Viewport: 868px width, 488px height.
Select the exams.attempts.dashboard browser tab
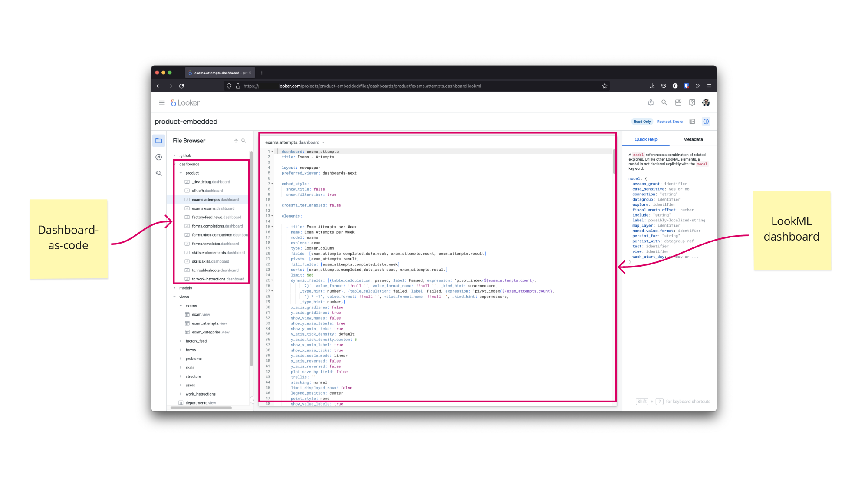tap(220, 73)
